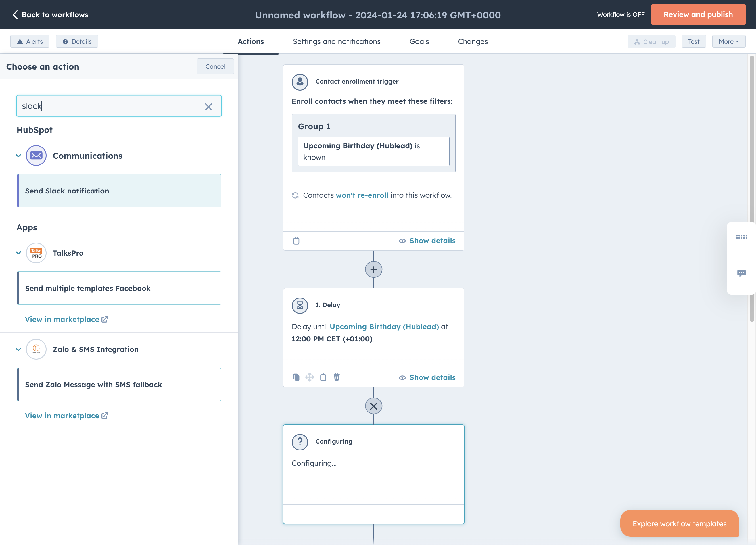Select Send Zalo Message with SMS fallback
The height and width of the screenshot is (545, 756).
pos(119,384)
